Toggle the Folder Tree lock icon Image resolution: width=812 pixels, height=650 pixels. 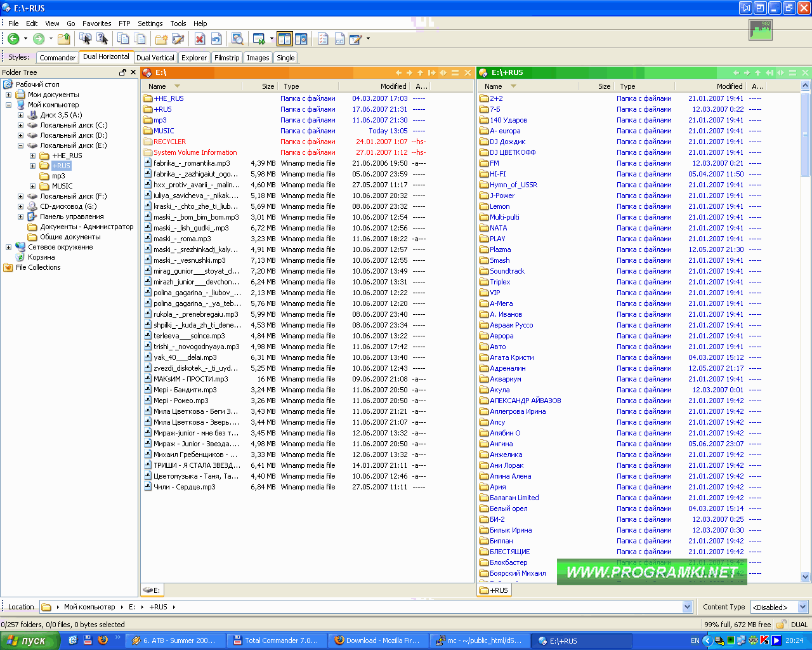coord(123,72)
